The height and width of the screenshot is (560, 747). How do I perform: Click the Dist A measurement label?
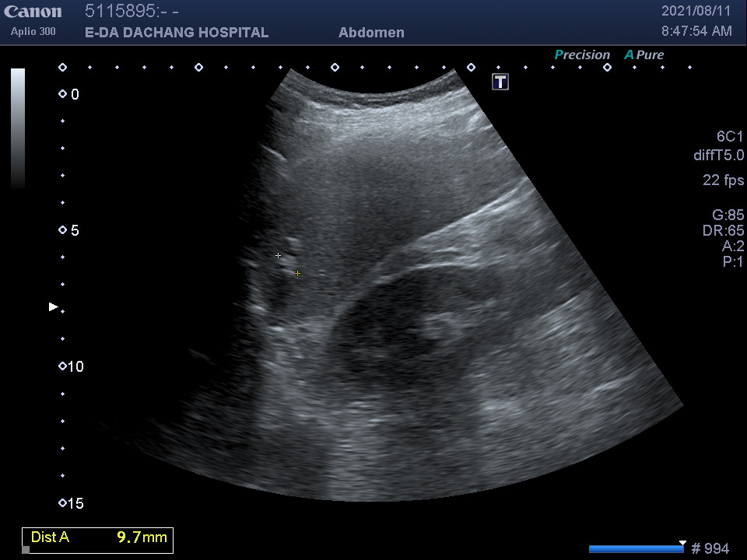click(x=50, y=537)
